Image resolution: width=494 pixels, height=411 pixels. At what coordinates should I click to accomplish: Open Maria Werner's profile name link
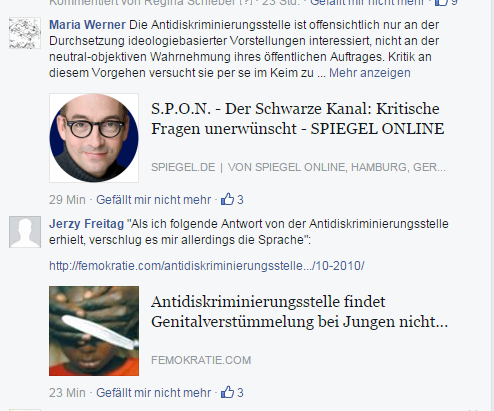87,25
